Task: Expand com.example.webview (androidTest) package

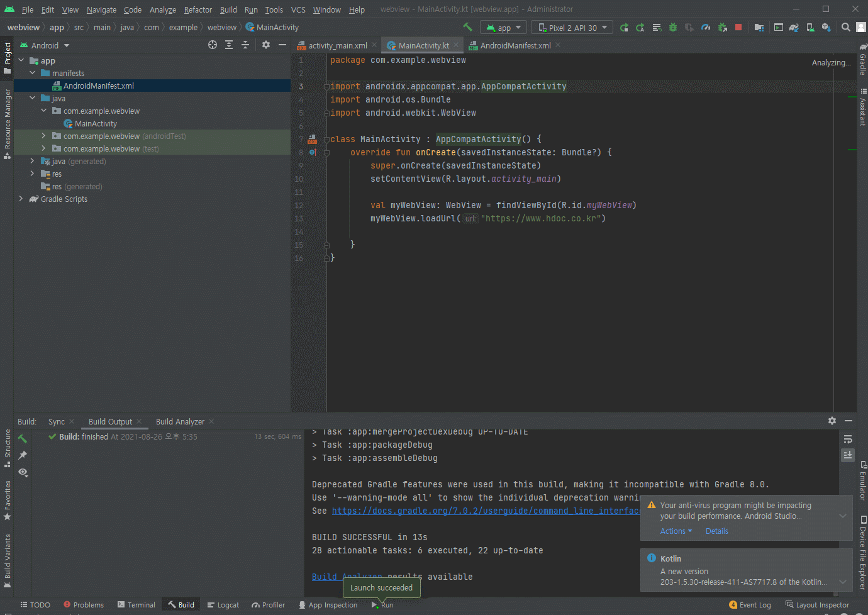Action: pos(43,136)
